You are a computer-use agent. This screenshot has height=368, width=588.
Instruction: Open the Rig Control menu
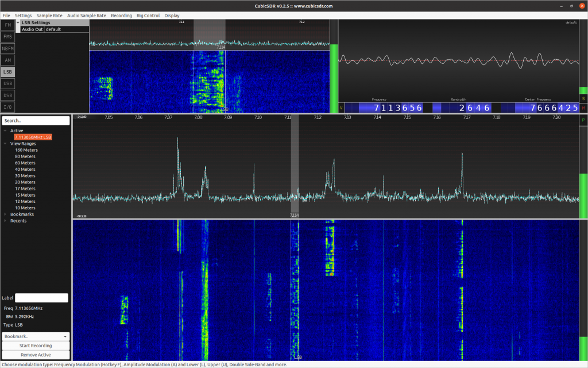click(148, 16)
